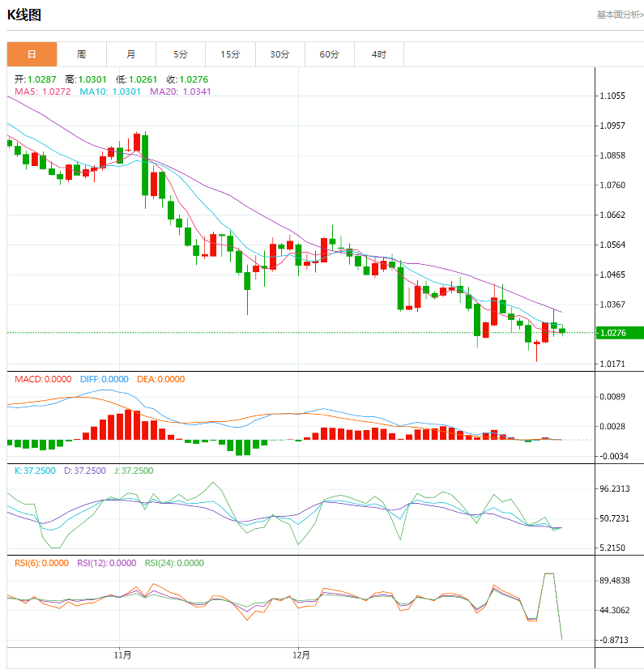
Task: Click the 1.0662 price axis label
Action: (x=612, y=215)
